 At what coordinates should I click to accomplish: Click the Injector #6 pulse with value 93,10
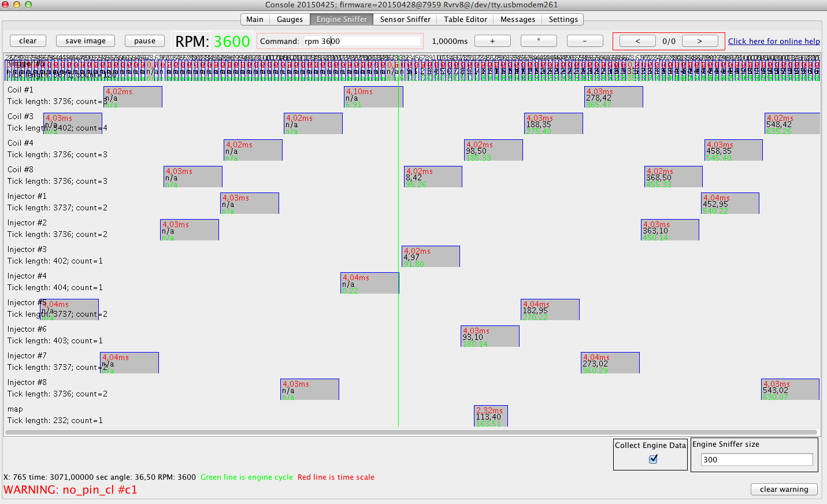[x=490, y=336]
